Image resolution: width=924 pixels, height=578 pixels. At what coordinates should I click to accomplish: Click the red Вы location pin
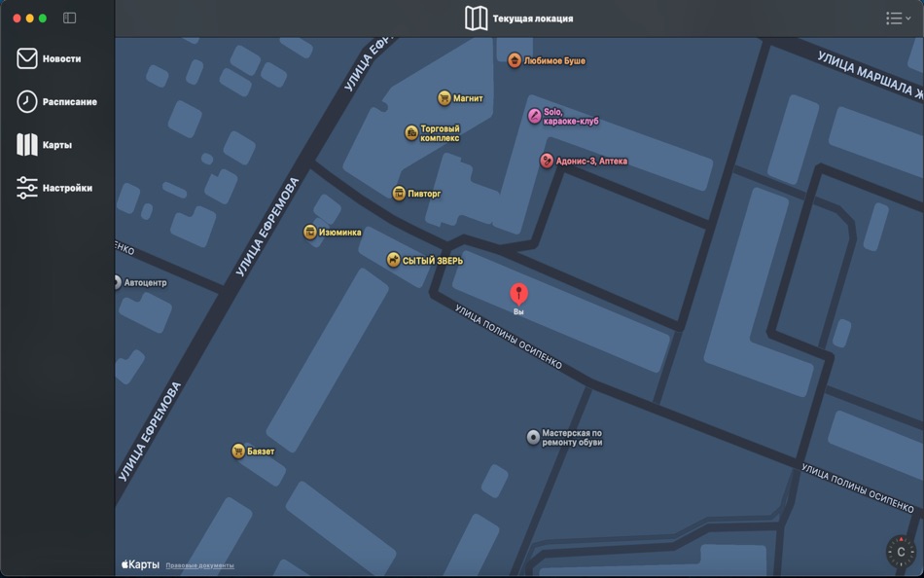[518, 294]
